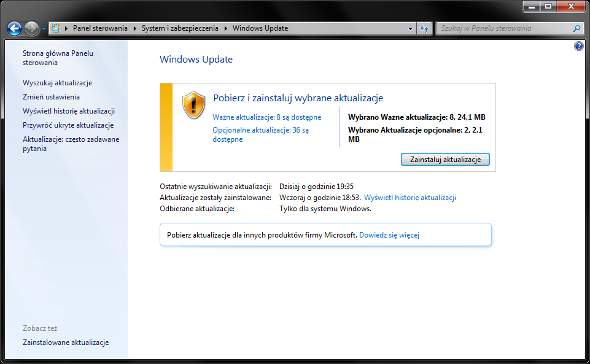Viewport: 590px width, 364px height.
Task: Open address bar history dropdown
Action: tap(410, 28)
